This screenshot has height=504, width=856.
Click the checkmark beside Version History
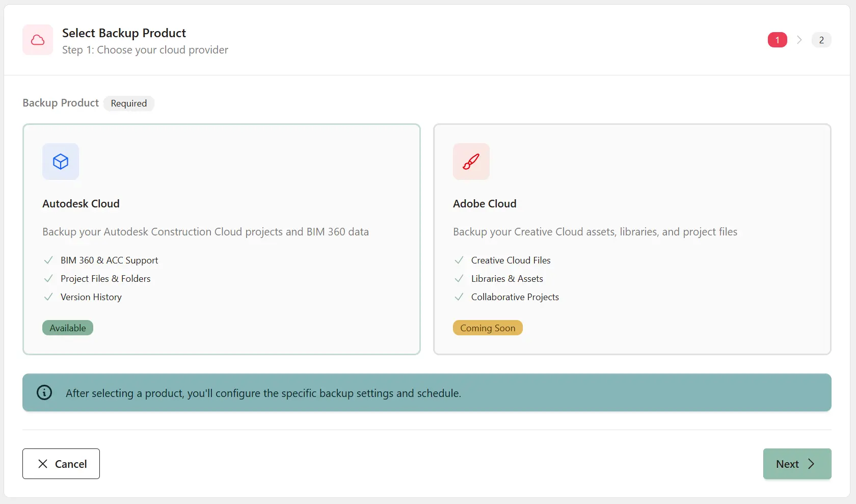tap(48, 297)
